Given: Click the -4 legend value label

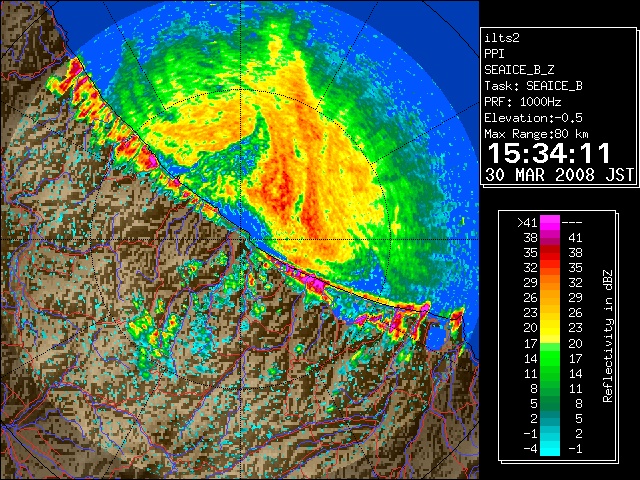Looking at the screenshot, I should click(x=530, y=449).
